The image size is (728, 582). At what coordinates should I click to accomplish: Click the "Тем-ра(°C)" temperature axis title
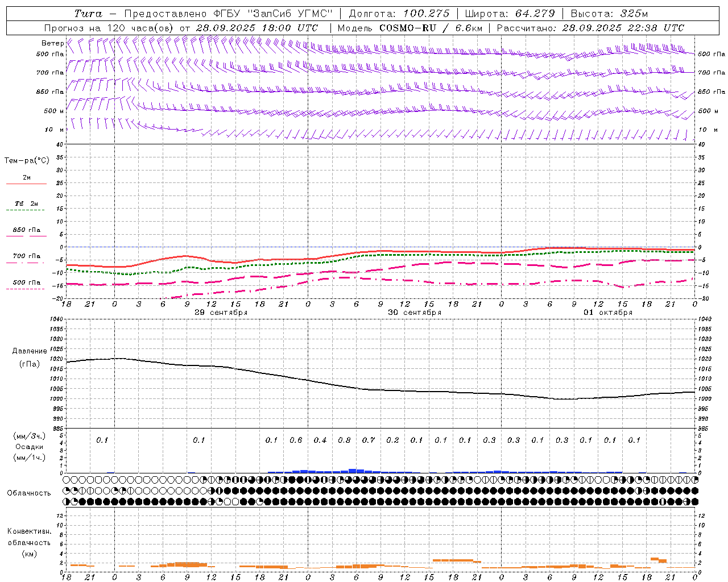27,161
